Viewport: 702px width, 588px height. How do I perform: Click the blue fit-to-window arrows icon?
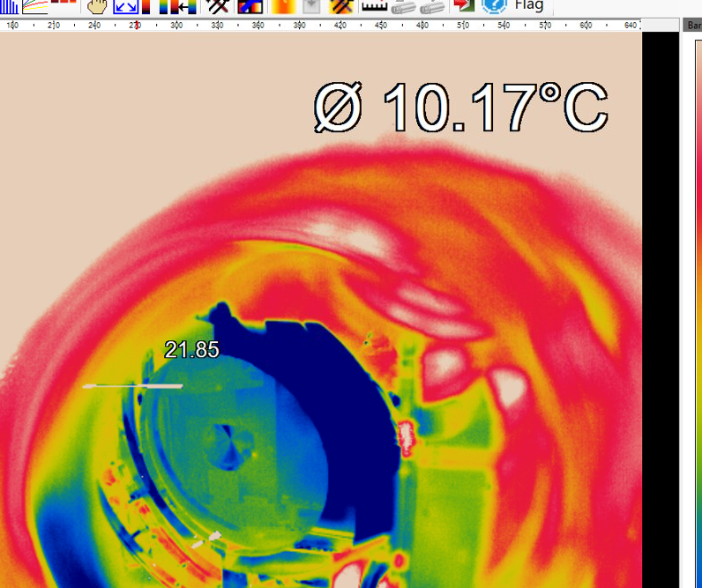pyautogui.click(x=126, y=5)
